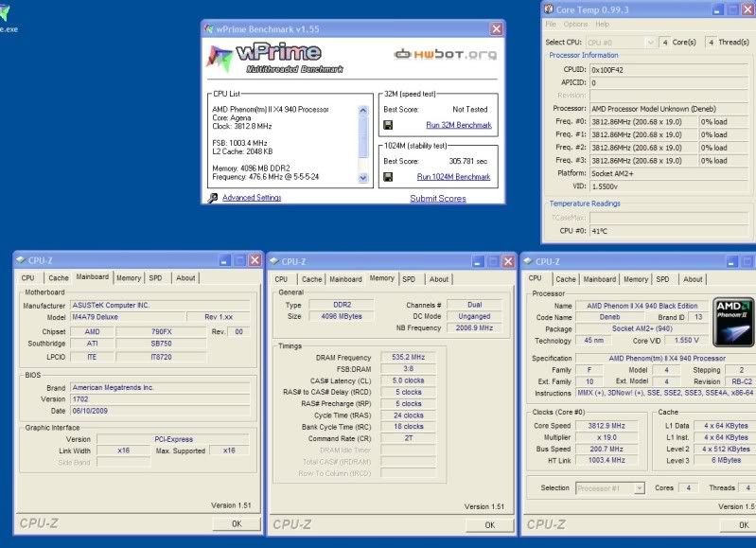
Task: Click the 305.781 sec best score
Action: [467, 161]
